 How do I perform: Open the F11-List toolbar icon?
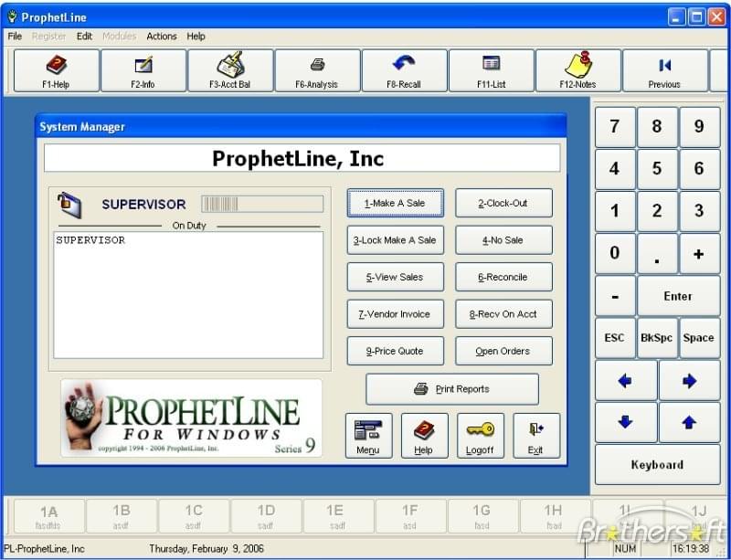click(491, 70)
